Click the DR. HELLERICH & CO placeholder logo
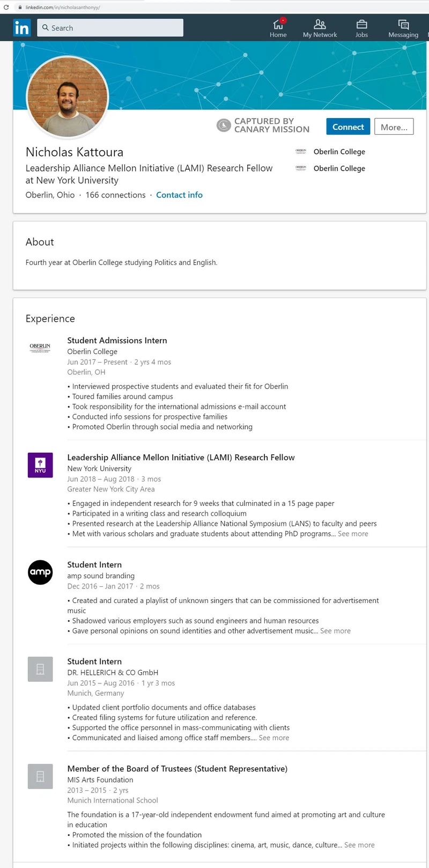This screenshot has height=868, width=429. pos(40,669)
